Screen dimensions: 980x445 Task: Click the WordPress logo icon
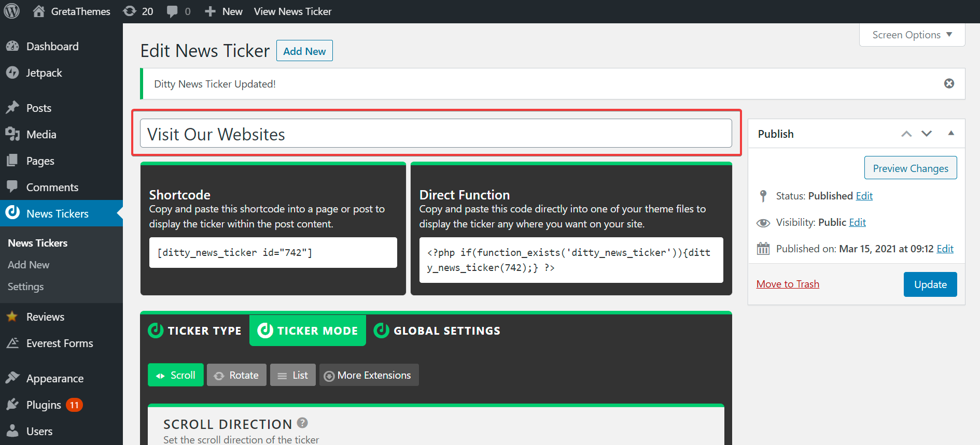coord(12,11)
